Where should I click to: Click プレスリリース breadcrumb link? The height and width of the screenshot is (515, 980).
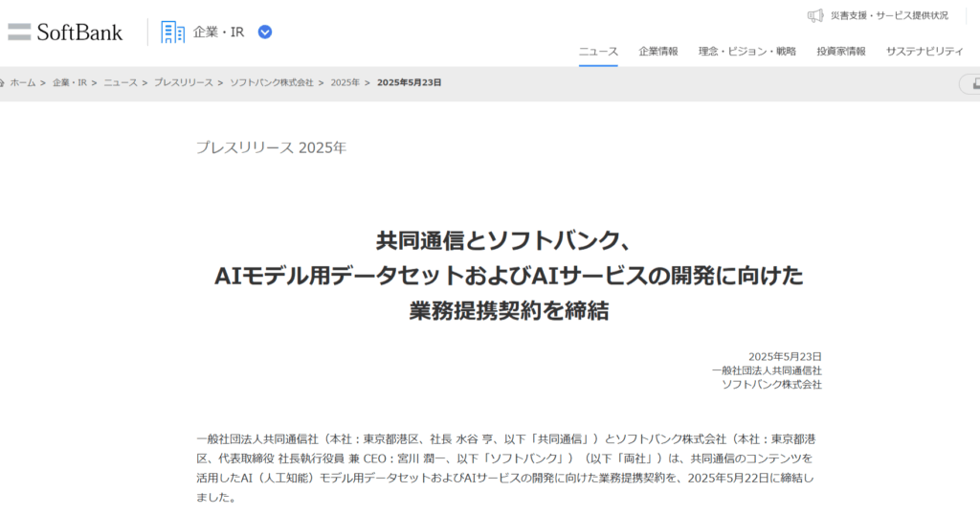[x=184, y=82]
